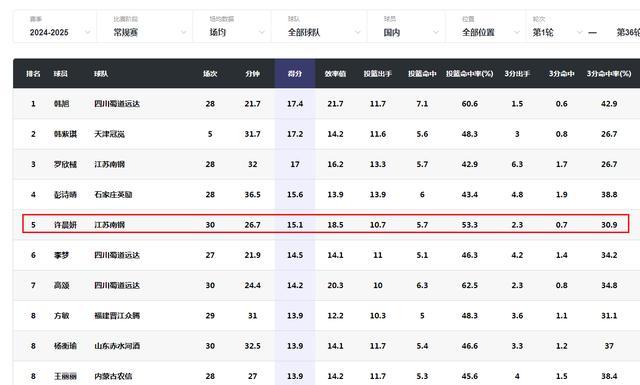Open the 2024-2025 season dropdown
The width and height of the screenshot is (640, 385).
[x=55, y=27]
